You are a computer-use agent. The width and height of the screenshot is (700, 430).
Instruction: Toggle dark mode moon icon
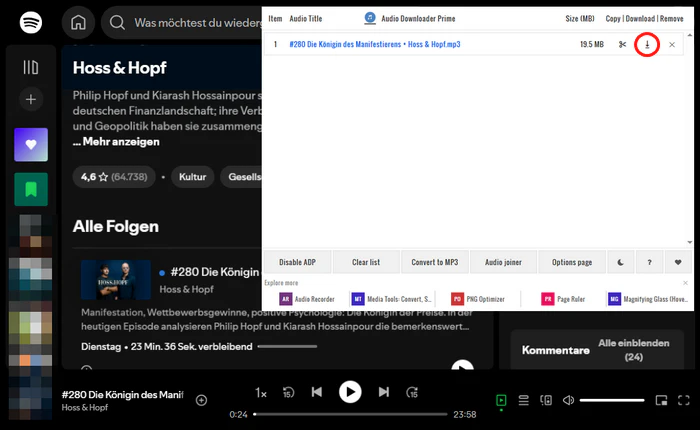coord(621,262)
